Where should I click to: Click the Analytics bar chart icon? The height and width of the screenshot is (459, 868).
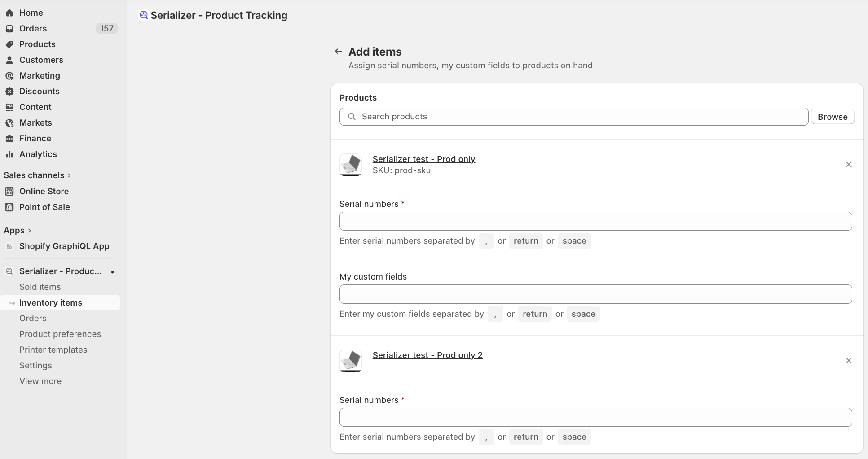tap(9, 154)
